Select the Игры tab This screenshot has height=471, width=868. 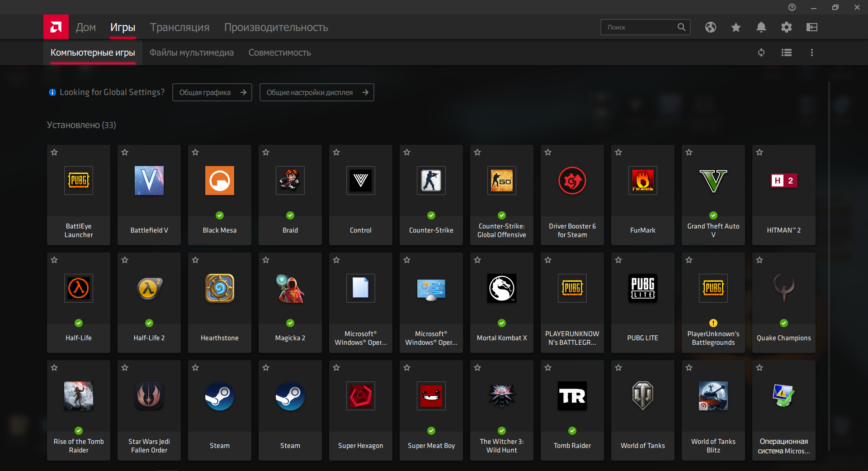point(123,27)
